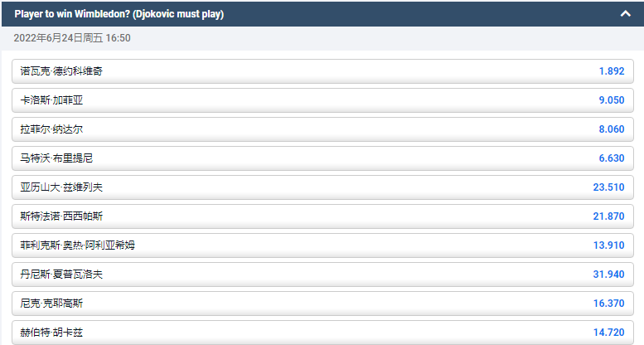Click the market title 'Player to win Wimbledon?'
Image resolution: width=644 pixels, height=345 pixels.
119,14
